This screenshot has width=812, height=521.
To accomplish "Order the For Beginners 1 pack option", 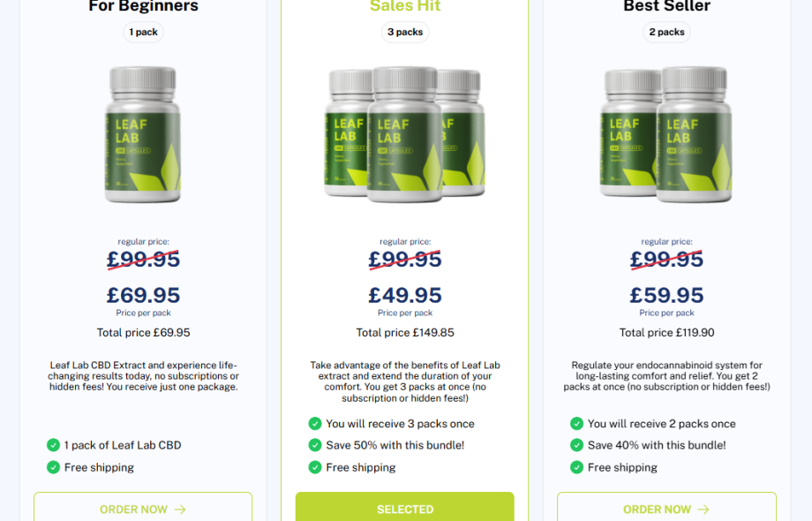I will (143, 507).
